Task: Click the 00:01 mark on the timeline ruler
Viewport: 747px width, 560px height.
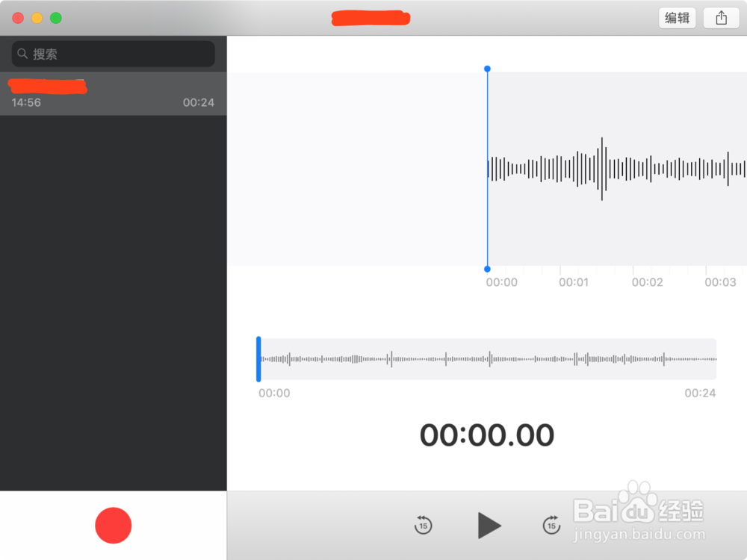Action: pos(574,282)
